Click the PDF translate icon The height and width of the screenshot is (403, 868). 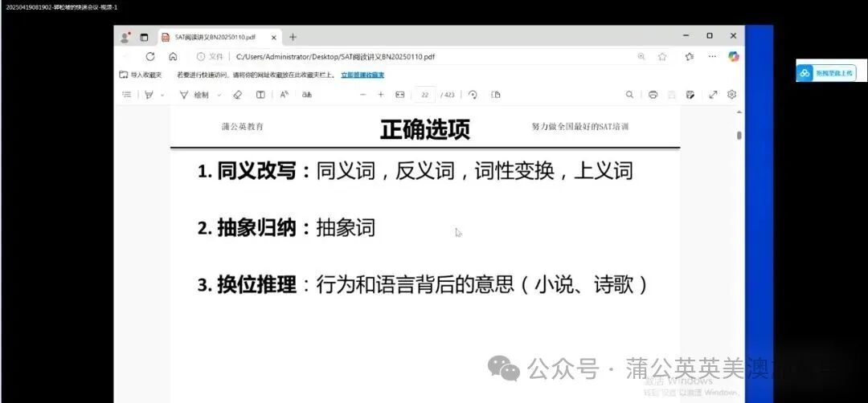[307, 95]
